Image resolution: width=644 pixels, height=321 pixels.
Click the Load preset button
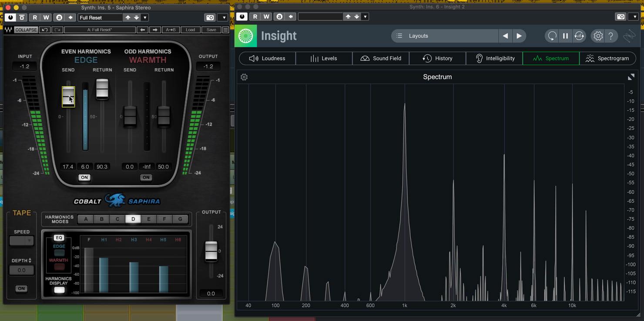pyautogui.click(x=191, y=30)
